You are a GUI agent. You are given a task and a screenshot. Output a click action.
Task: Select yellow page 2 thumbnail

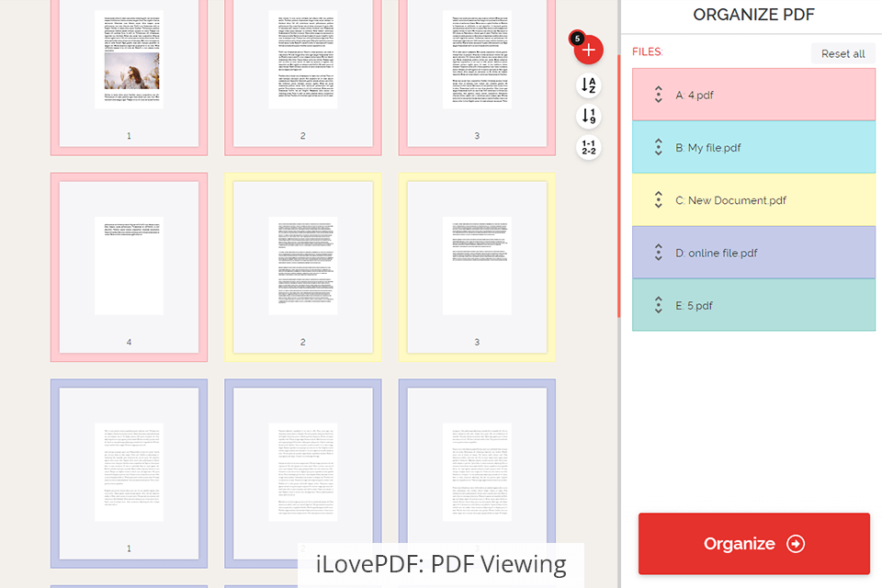[x=302, y=267]
